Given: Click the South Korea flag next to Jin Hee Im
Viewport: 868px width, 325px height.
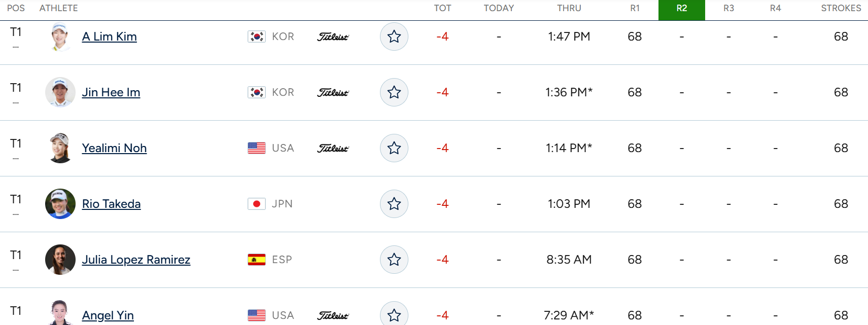Looking at the screenshot, I should tap(257, 92).
